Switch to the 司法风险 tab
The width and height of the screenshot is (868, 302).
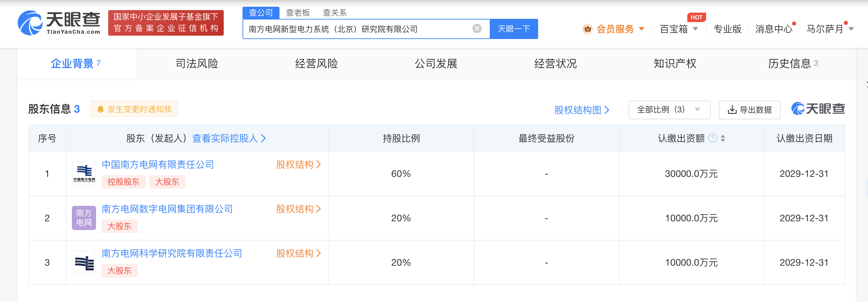(x=197, y=64)
